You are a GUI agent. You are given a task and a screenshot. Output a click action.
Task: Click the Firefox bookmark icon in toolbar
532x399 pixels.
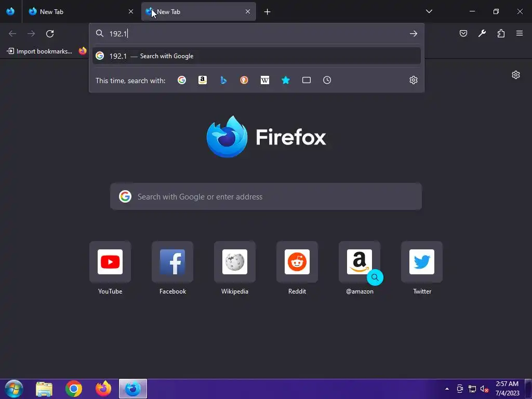click(83, 51)
